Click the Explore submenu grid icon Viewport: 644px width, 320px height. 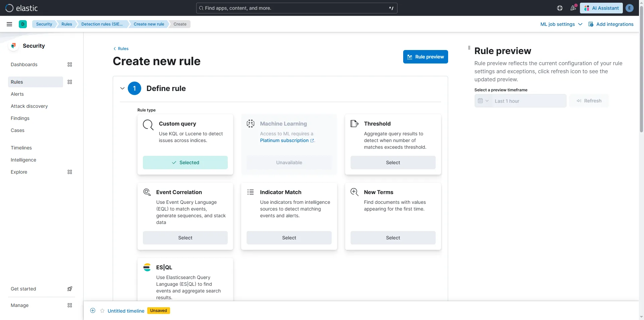coord(70,172)
